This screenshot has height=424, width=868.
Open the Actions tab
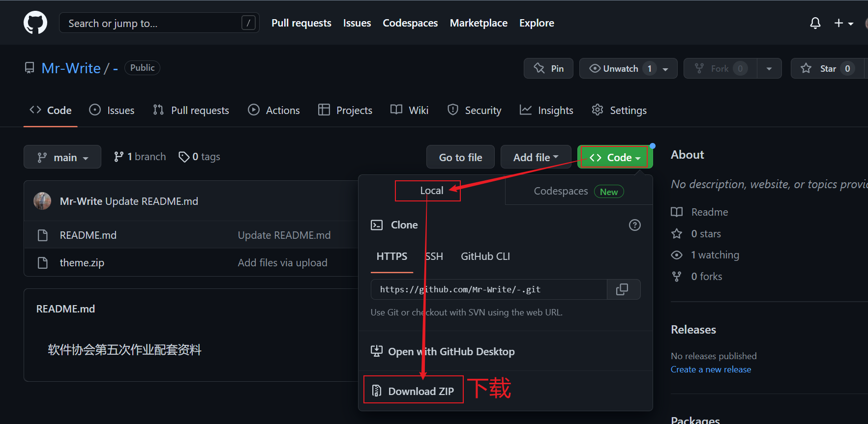click(x=274, y=110)
